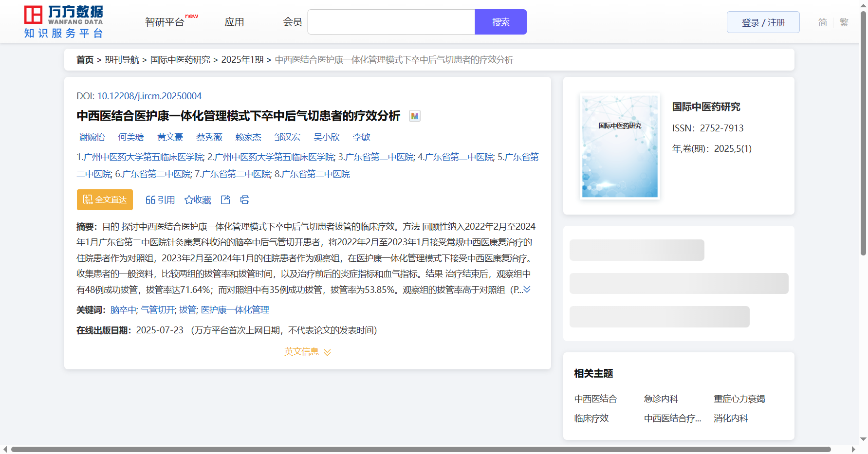Open journal title 国际中医药研究 in sidebar
Image resolution: width=868 pixels, height=454 pixels.
point(706,107)
